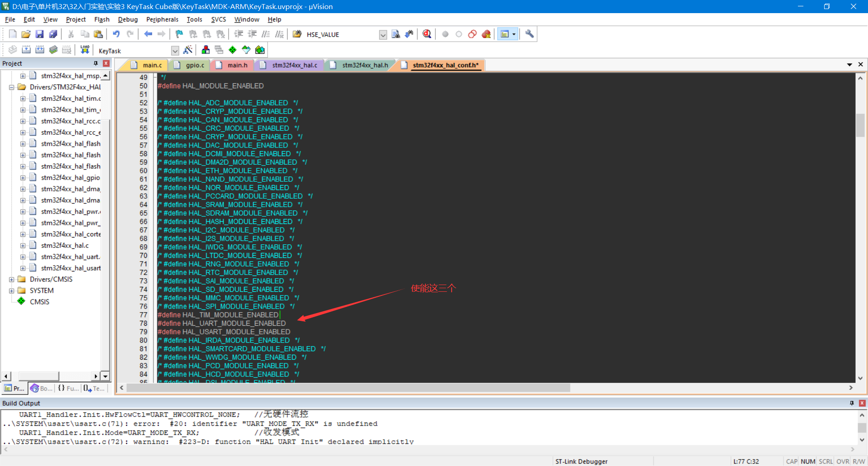Click the Copy icon in toolbar
The image size is (868, 466).
[x=85, y=34]
